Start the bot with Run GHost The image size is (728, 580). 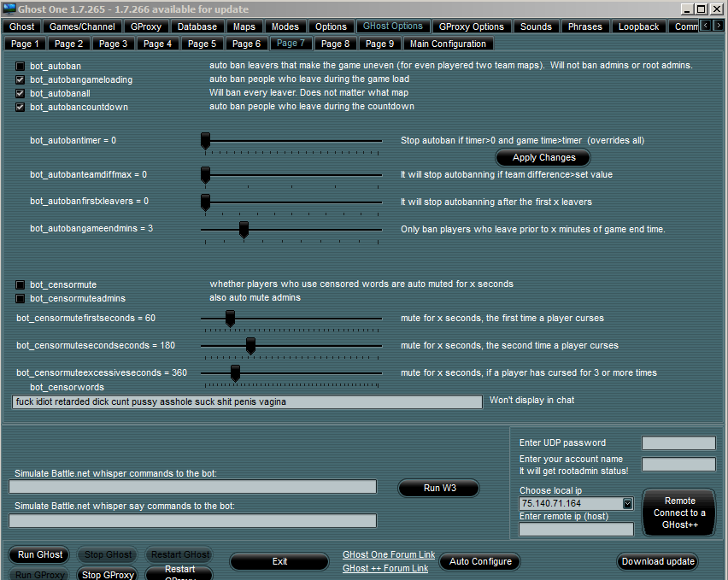[x=39, y=554]
